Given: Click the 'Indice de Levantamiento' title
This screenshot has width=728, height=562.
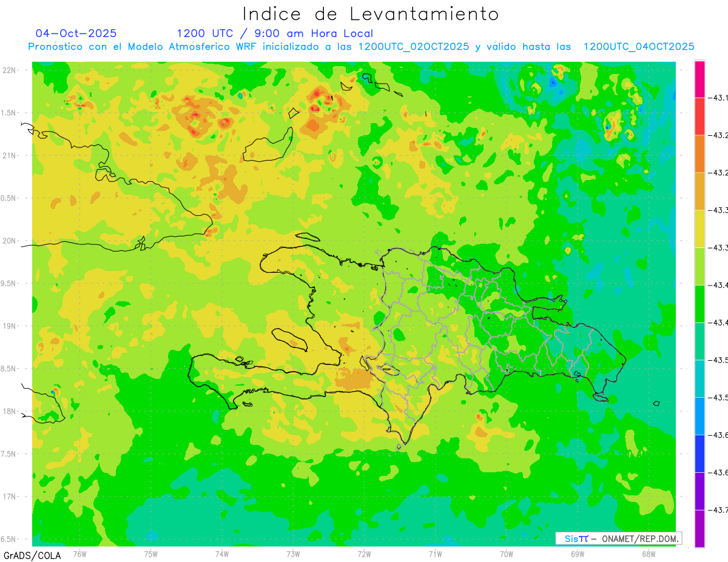Looking at the screenshot, I should [x=371, y=14].
